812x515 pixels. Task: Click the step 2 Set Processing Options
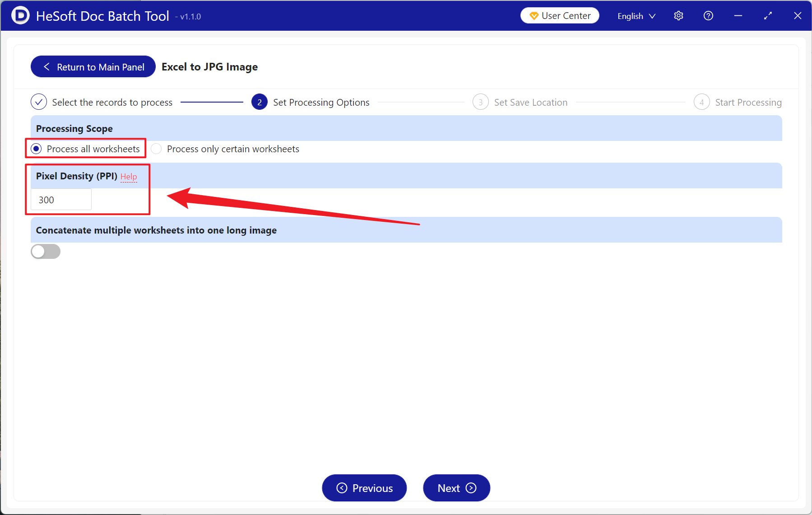[x=311, y=102]
